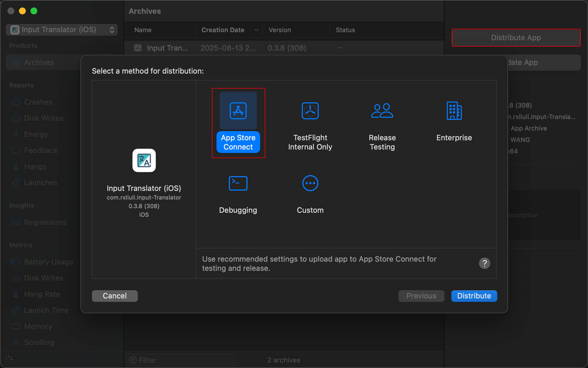Click the Archives sidebar icon
The width and height of the screenshot is (588, 368).
[x=16, y=62]
